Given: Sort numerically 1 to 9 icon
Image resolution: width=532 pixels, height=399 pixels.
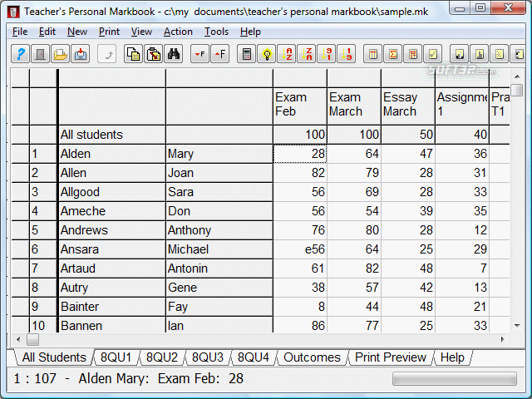Looking at the screenshot, I should coord(347,54).
